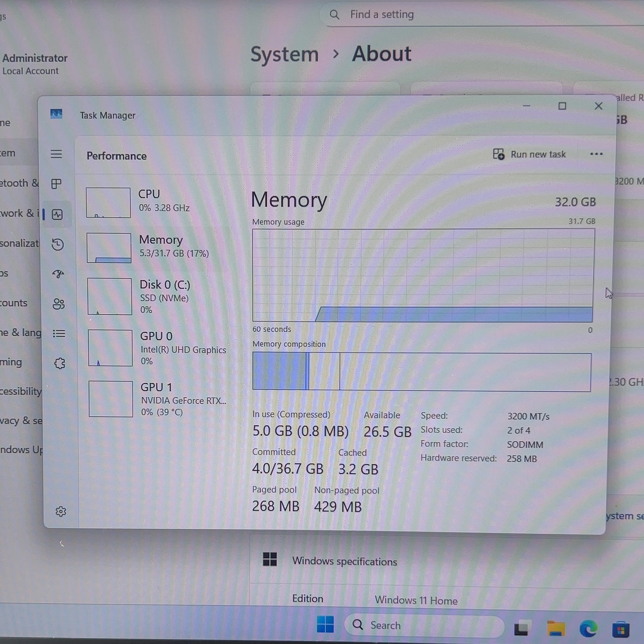Click the Administrator Local Account profile
644x644 pixels.
coord(35,64)
